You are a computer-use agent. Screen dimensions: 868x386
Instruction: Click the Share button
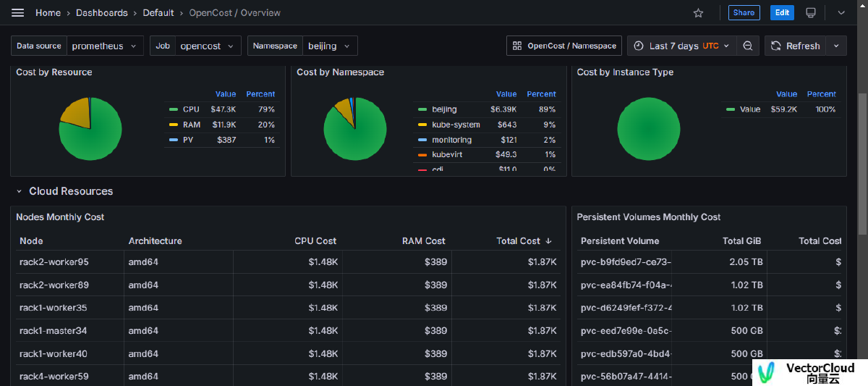(x=744, y=12)
